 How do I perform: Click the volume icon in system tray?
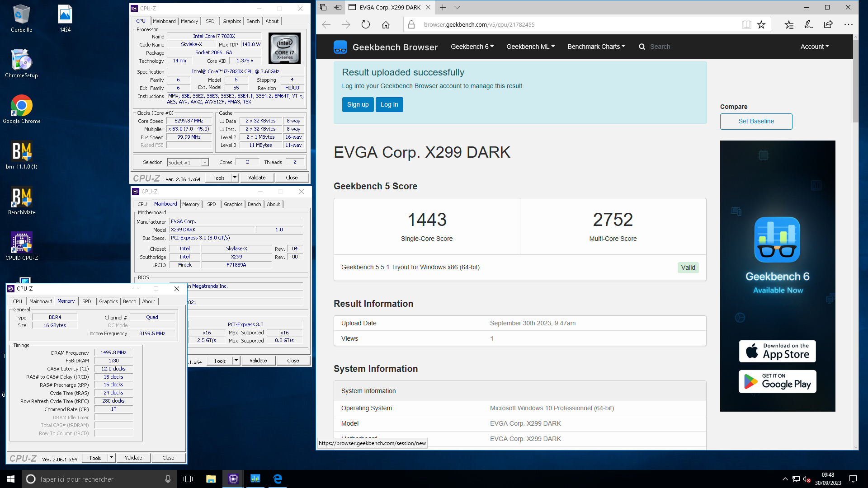point(807,479)
